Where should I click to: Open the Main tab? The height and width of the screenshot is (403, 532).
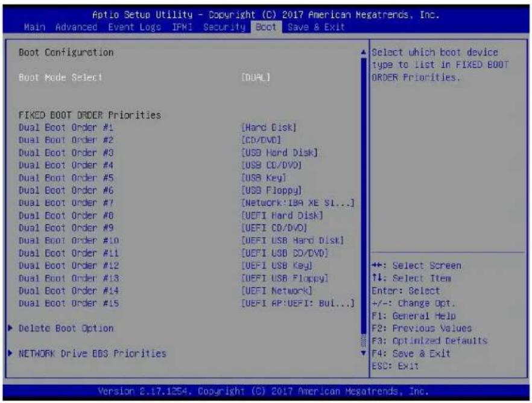34,27
